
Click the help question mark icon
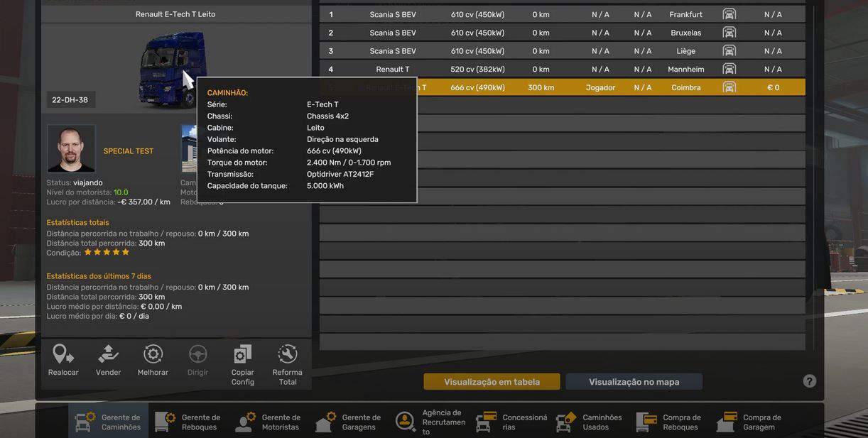[809, 381]
